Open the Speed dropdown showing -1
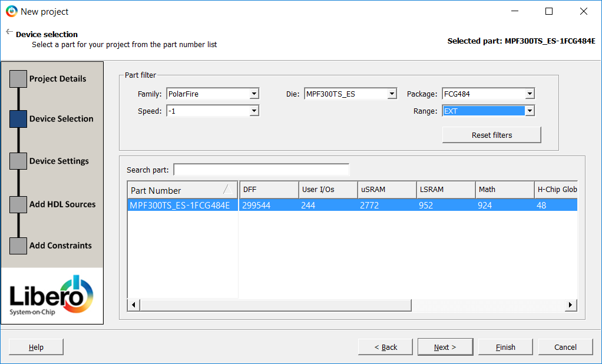The image size is (602, 364). pyautogui.click(x=213, y=111)
